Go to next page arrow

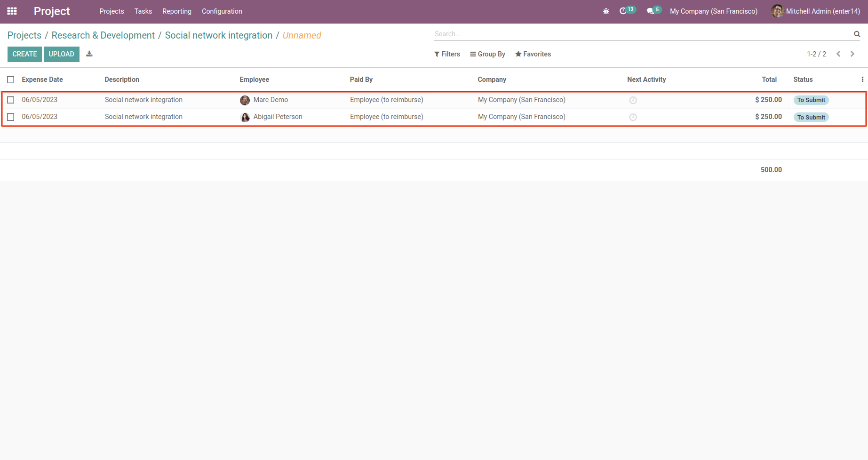point(852,54)
